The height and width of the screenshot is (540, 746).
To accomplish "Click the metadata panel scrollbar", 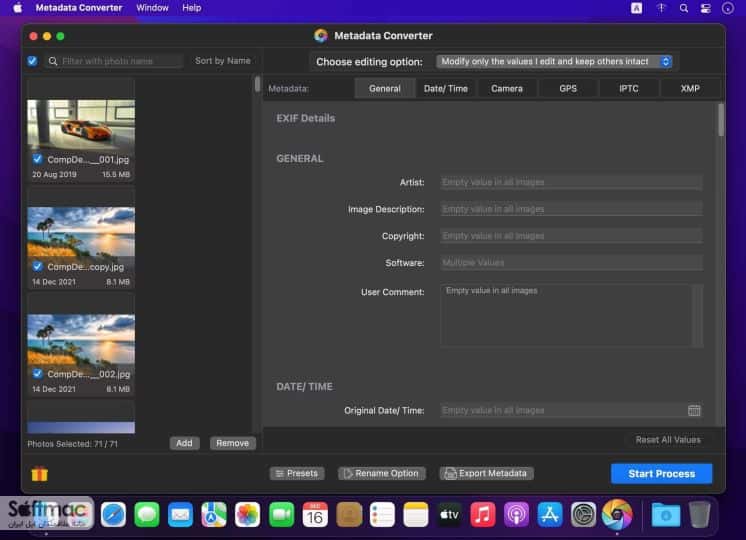I will tap(721, 120).
